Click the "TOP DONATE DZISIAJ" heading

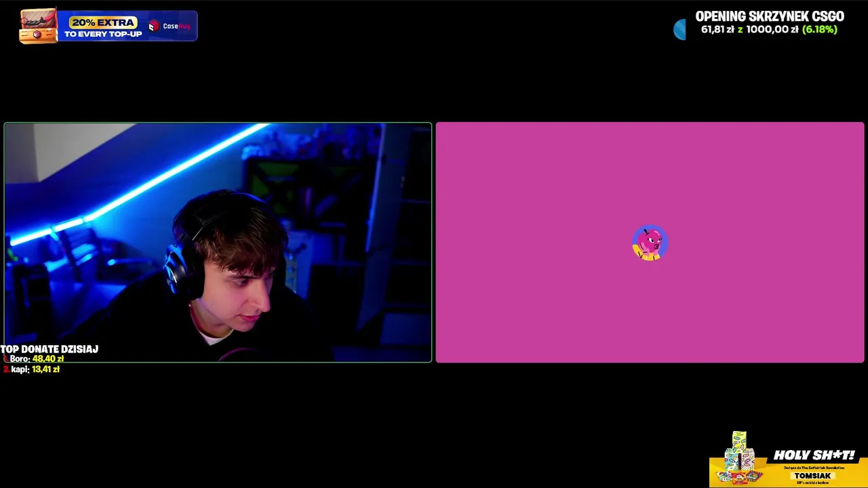coord(50,349)
